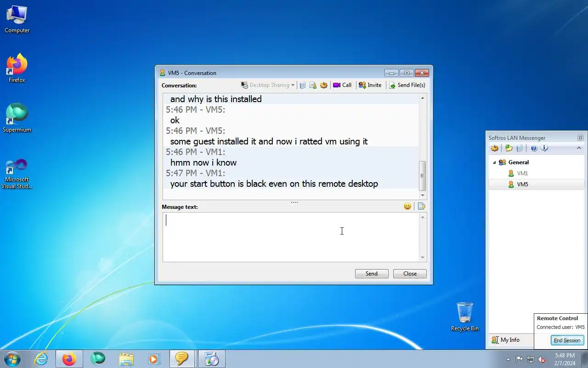
Task: Select user VM1 in the user list
Action: tap(522, 173)
